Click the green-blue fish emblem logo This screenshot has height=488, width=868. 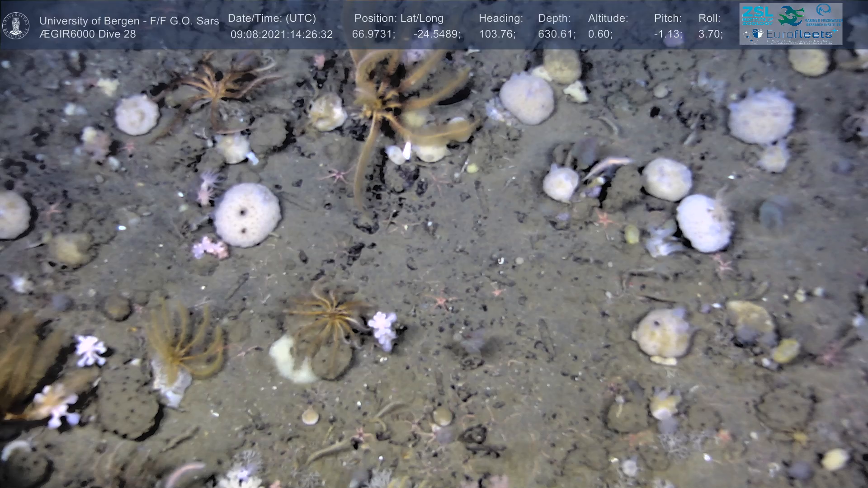790,15
